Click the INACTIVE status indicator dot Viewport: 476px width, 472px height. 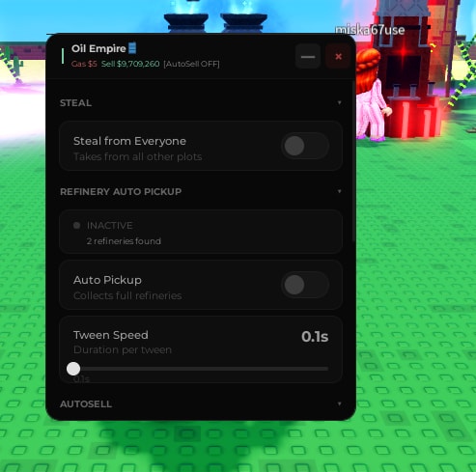click(x=76, y=226)
